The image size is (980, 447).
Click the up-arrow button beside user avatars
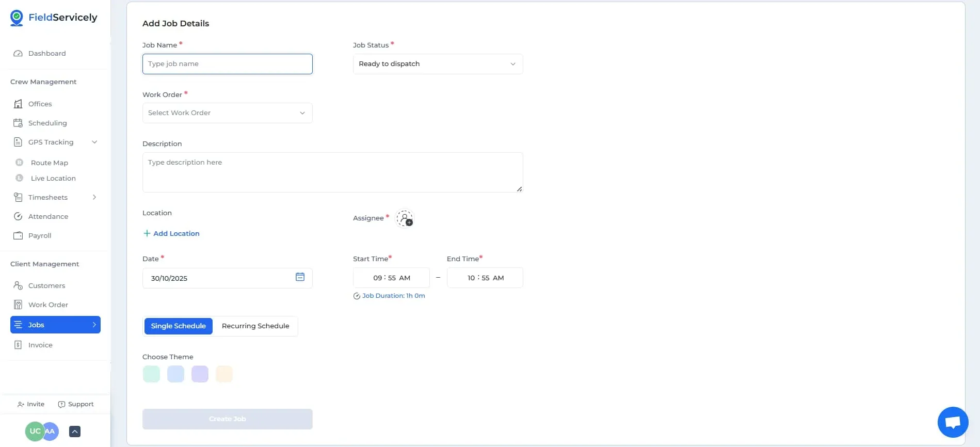tap(75, 432)
